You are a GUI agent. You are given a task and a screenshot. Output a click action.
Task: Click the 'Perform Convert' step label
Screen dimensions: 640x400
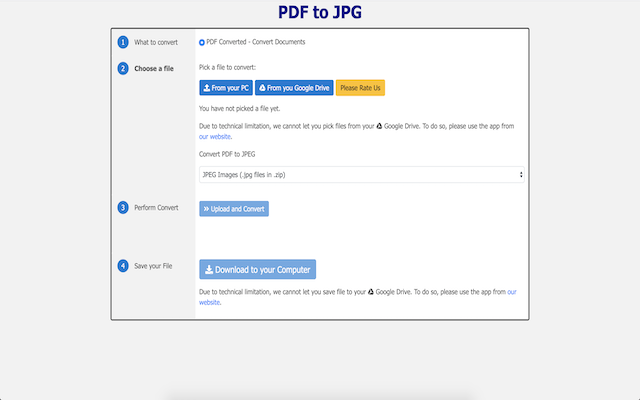tap(156, 208)
